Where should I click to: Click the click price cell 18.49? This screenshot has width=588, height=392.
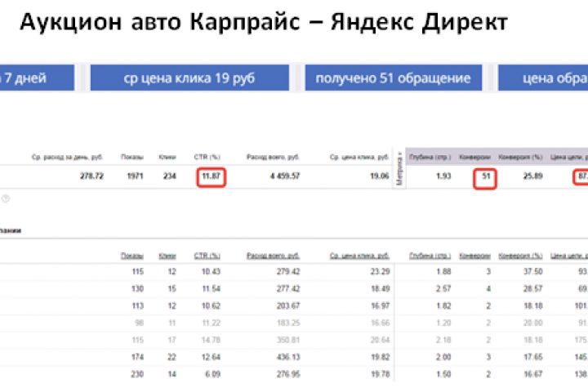coord(380,288)
